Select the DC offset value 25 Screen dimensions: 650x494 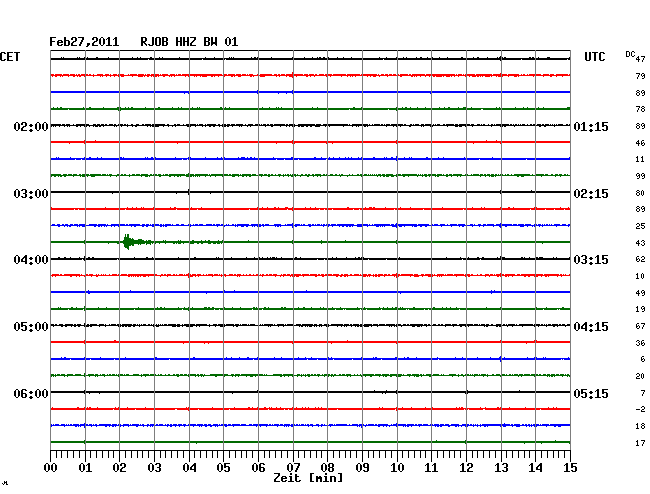point(640,226)
